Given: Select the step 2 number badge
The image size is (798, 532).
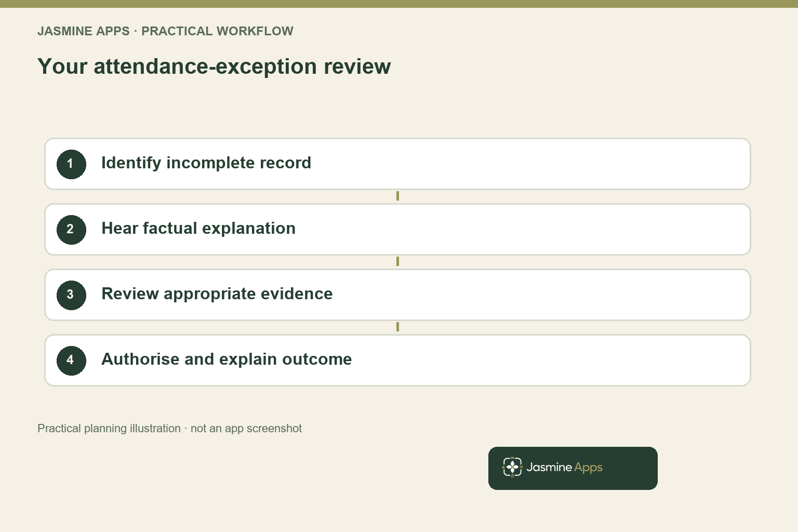Looking at the screenshot, I should point(71,230).
